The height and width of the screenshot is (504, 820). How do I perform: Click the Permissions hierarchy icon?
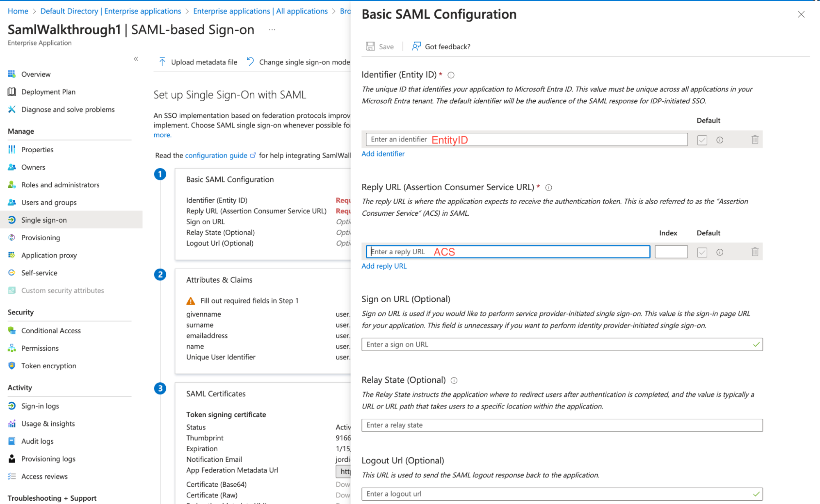pyautogui.click(x=11, y=348)
